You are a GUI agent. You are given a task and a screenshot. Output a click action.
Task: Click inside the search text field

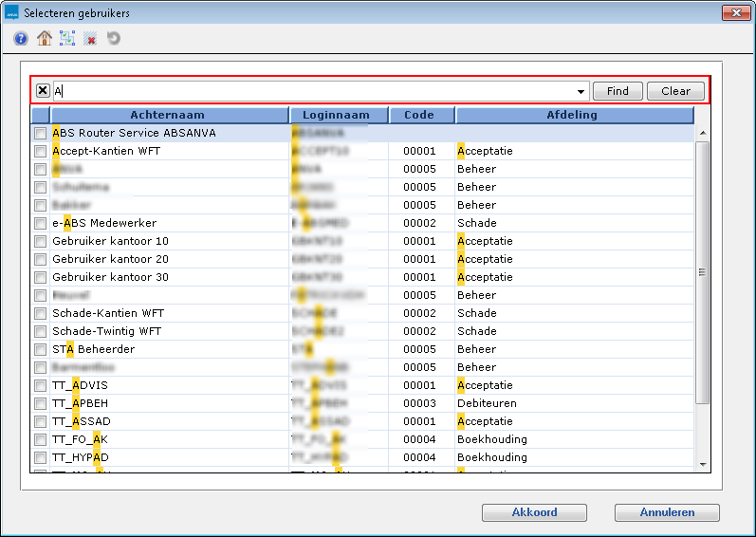(x=313, y=91)
